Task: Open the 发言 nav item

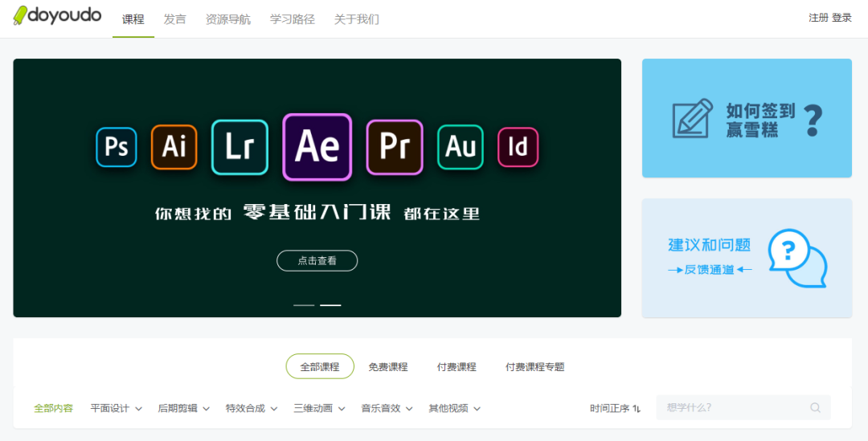Action: point(175,19)
